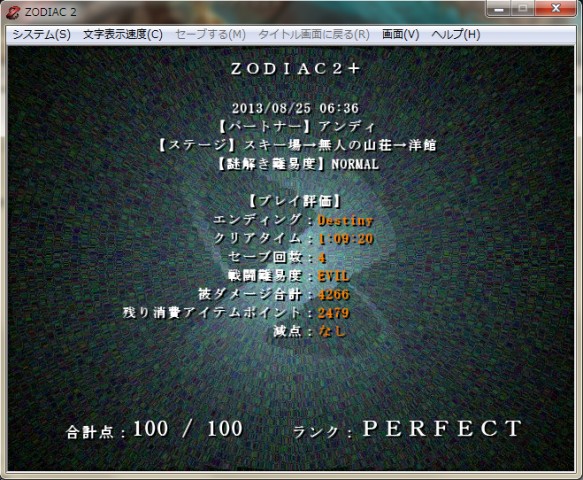Minimize the ZODIAC 2 window
The height and width of the screenshot is (480, 583).
(499, 9)
